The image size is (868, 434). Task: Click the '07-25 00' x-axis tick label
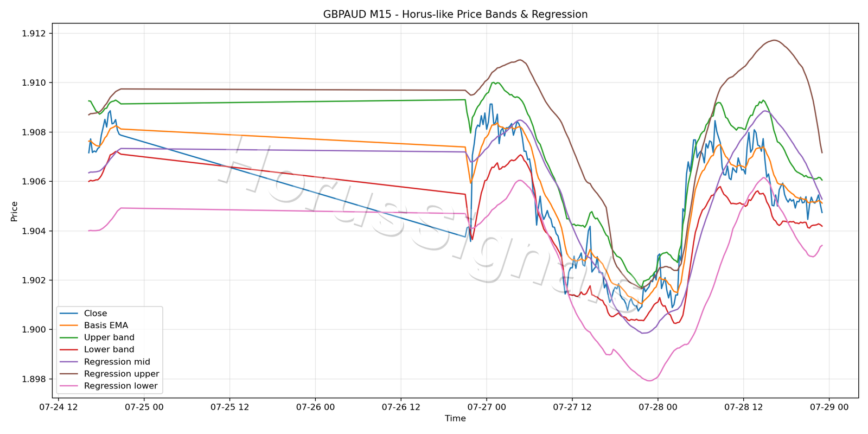pos(144,407)
